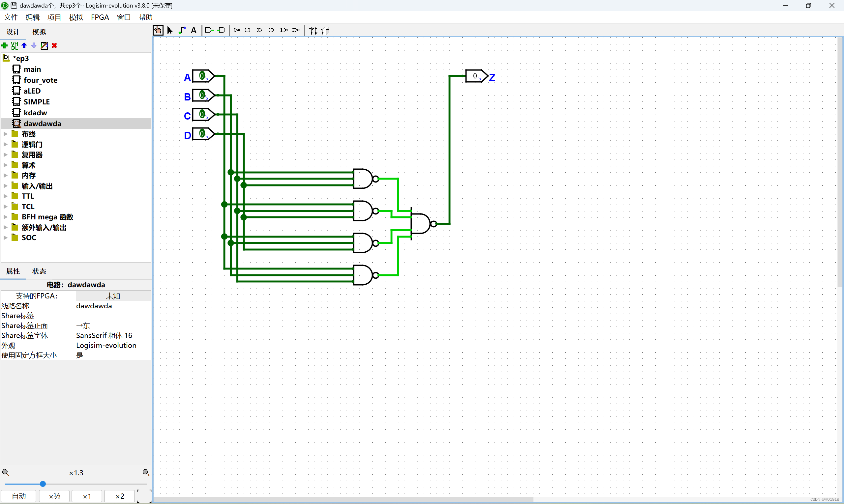Expand the 布线 library folder
The width and height of the screenshot is (844, 504).
pyautogui.click(x=5, y=134)
